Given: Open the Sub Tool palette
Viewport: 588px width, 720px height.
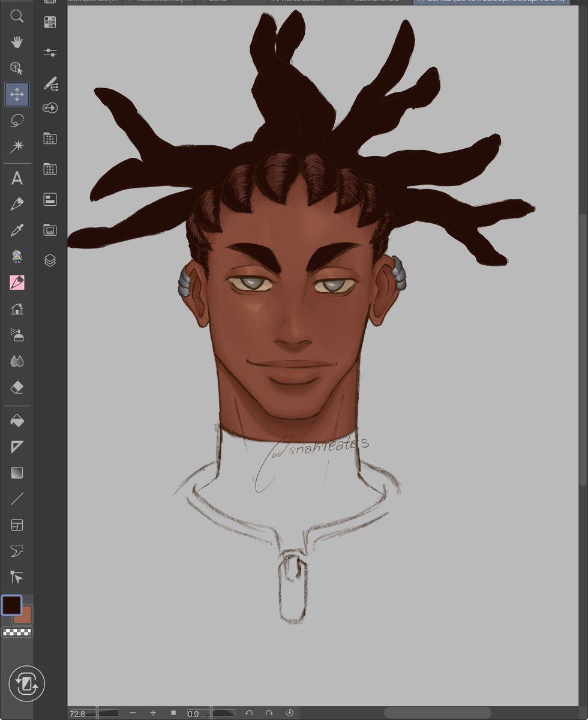Looking at the screenshot, I should point(50,83).
